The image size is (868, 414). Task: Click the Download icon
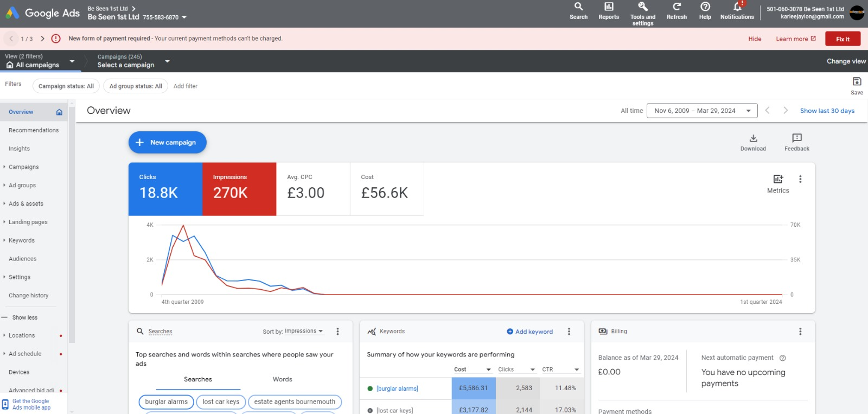coord(753,138)
